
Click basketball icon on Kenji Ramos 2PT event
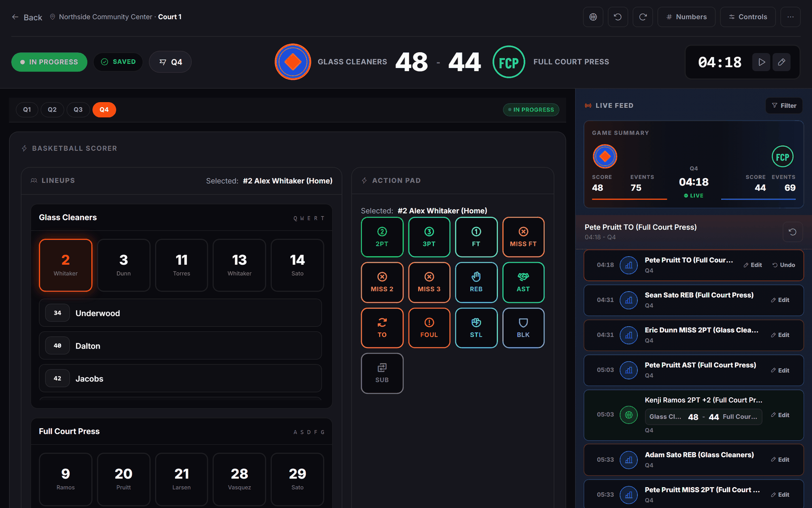629,415
